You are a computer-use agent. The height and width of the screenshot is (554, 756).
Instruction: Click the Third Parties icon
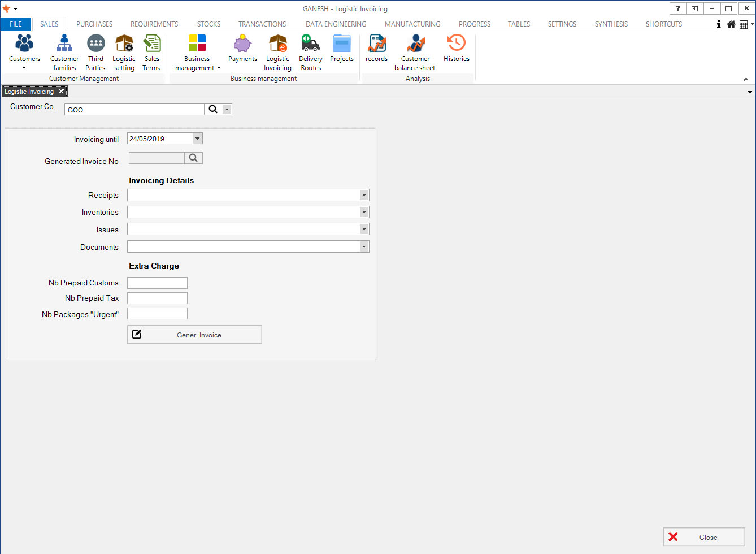95,44
